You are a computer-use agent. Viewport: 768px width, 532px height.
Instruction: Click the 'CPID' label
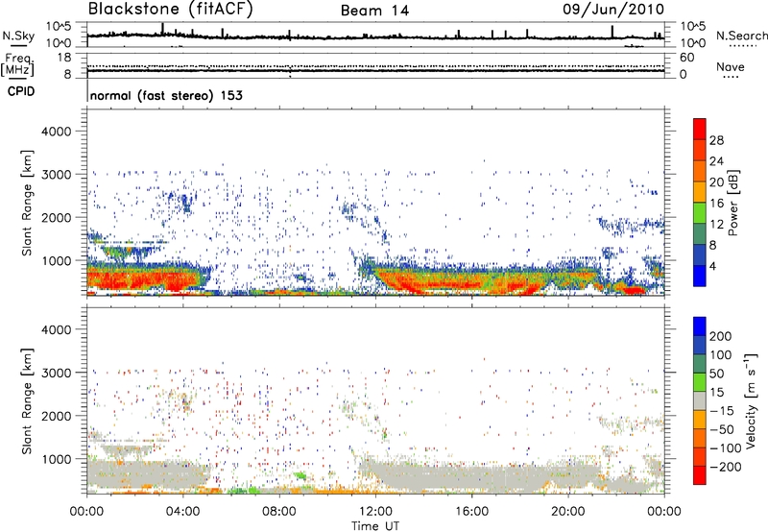pos(21,91)
